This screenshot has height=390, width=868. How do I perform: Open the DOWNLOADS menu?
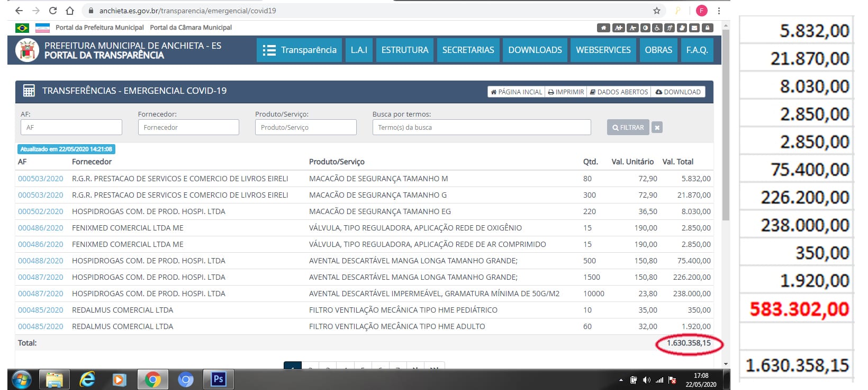(x=535, y=50)
